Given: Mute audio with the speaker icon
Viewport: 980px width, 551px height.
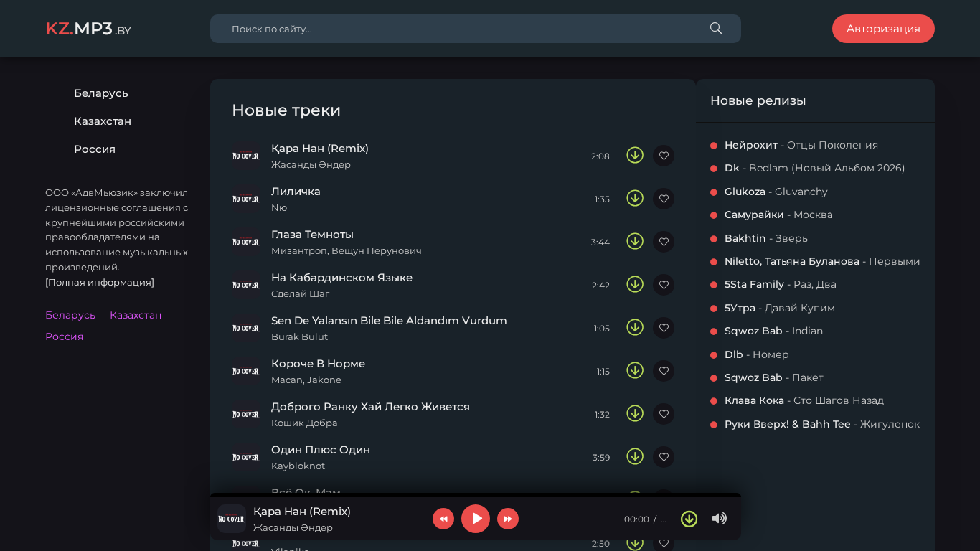Looking at the screenshot, I should 719,519.
